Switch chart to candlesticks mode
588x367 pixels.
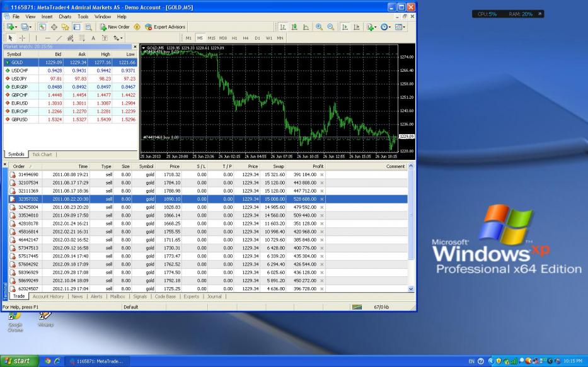294,27
